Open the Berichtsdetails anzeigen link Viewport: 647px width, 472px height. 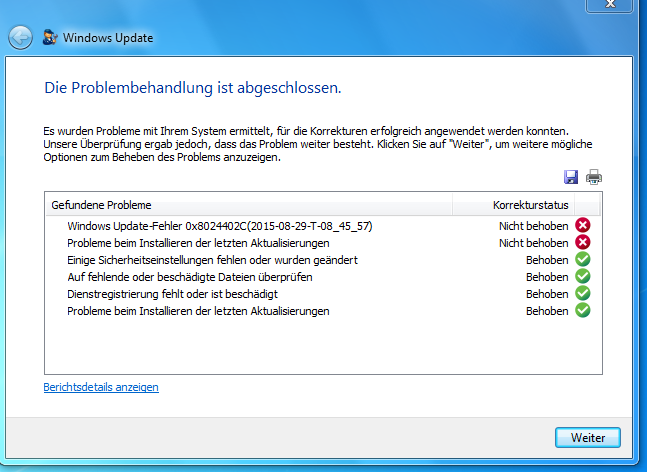(x=101, y=387)
